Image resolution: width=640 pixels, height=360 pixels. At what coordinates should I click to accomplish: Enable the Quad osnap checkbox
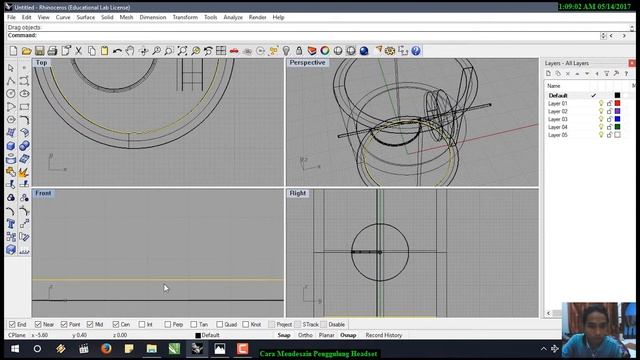pyautogui.click(x=220, y=324)
